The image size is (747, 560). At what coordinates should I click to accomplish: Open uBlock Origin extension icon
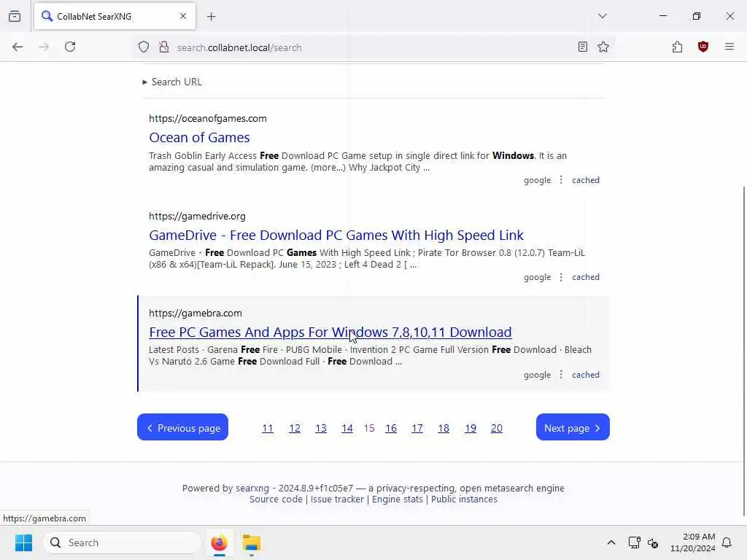click(703, 47)
